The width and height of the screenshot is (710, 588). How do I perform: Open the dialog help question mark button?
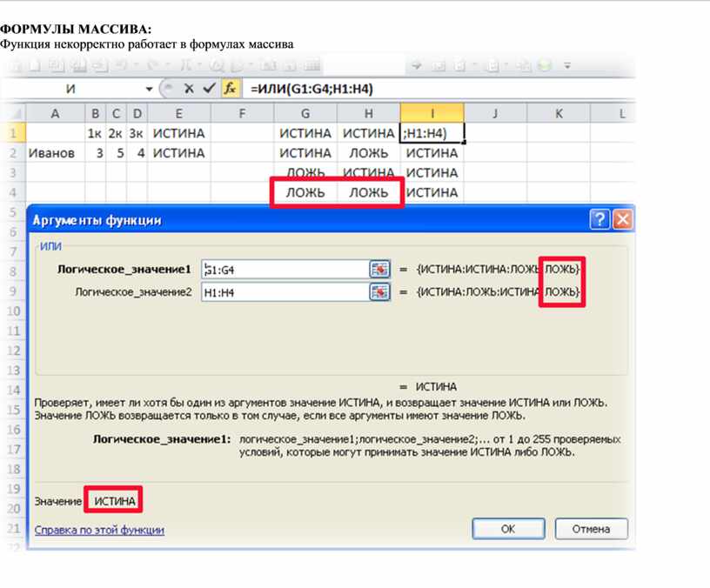point(599,220)
